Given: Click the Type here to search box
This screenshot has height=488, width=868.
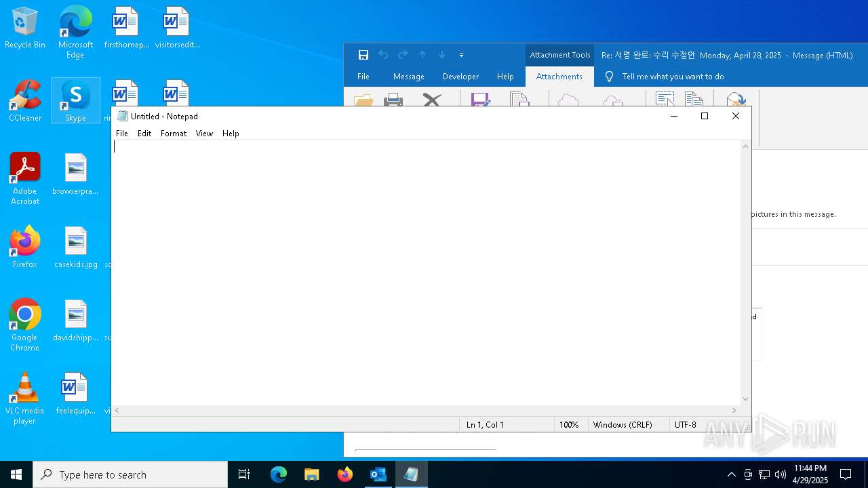Looking at the screenshot, I should 130,474.
